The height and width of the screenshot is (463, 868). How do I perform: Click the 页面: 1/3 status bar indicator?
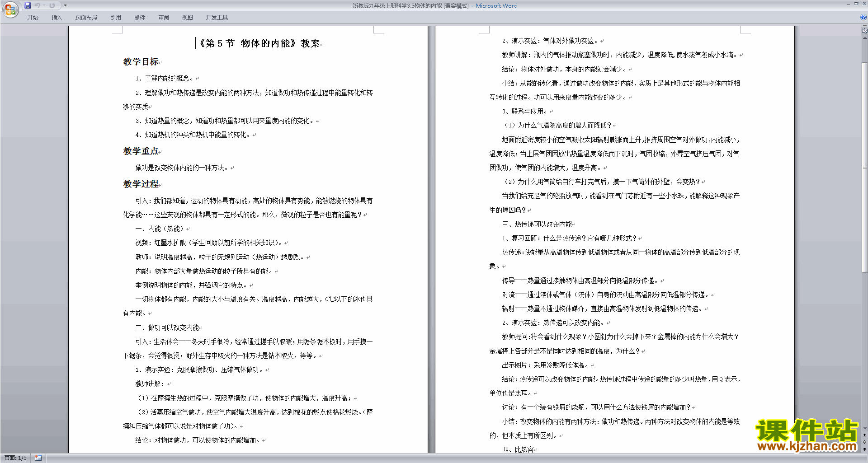click(x=15, y=458)
